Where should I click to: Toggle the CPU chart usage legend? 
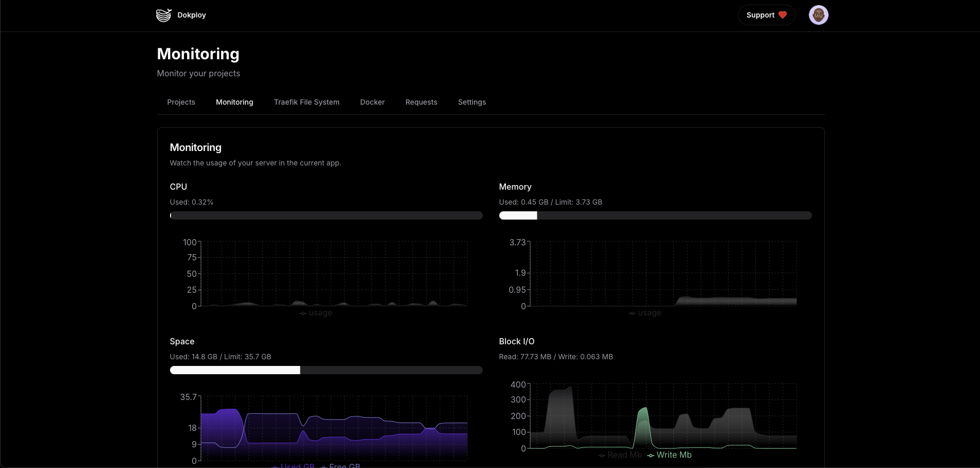(316, 313)
